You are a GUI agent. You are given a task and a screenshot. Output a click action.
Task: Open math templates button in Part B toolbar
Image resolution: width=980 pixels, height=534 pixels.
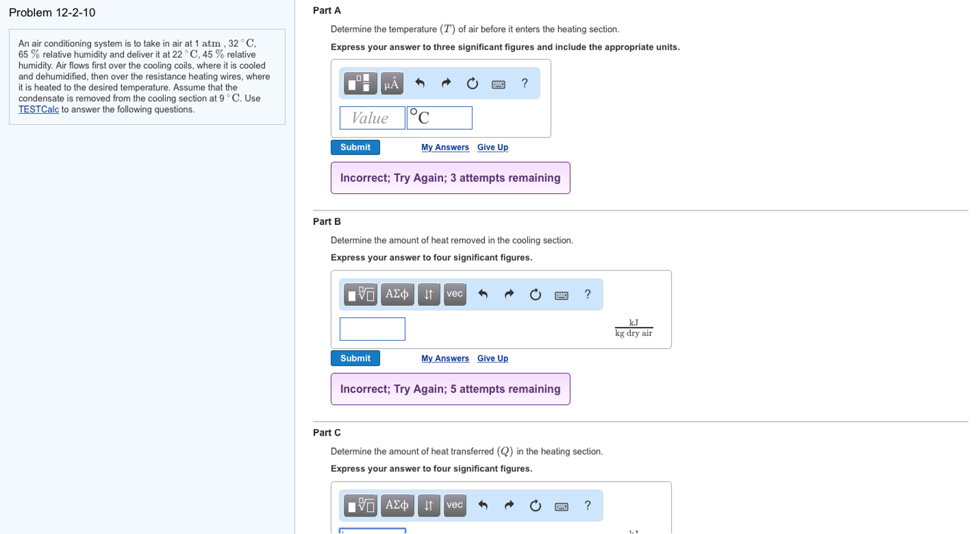(360, 294)
